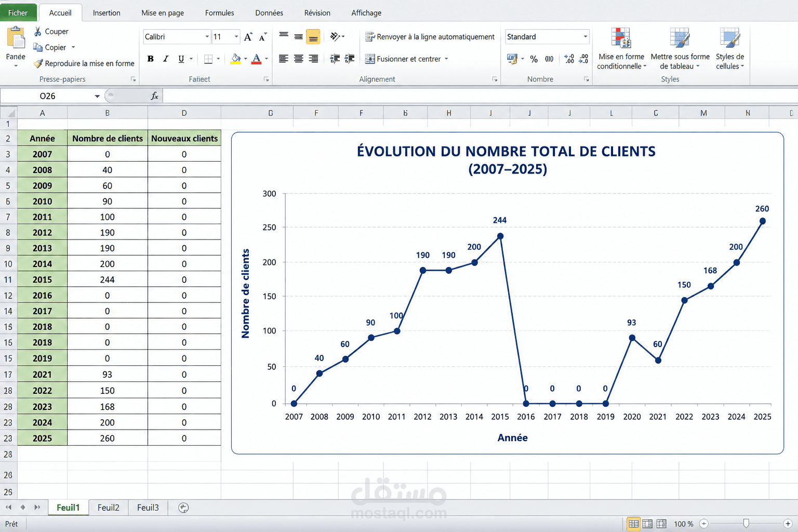Image resolution: width=798 pixels, height=532 pixels.
Task: Switch to sheet Feuil2
Action: 109,508
